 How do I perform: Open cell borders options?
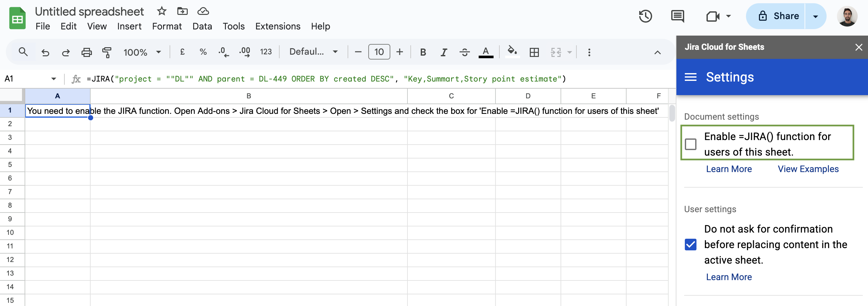pos(534,52)
